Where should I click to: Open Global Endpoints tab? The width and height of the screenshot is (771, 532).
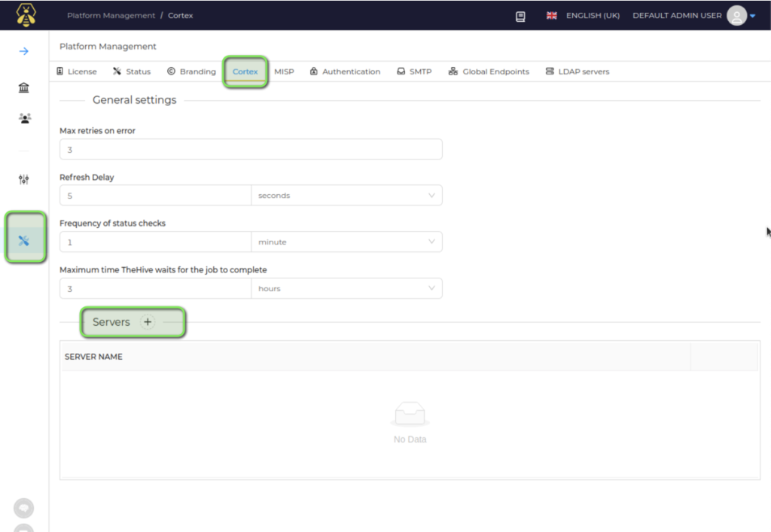pos(489,71)
